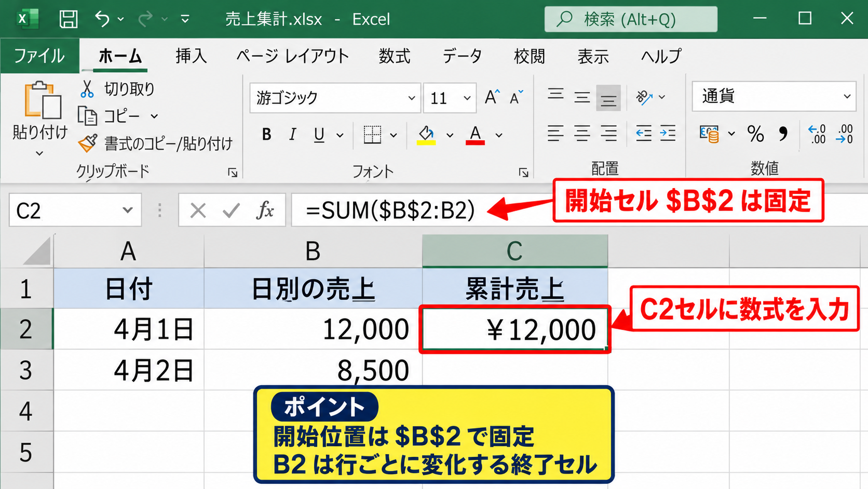Confirm the formula with the check mark
The height and width of the screenshot is (489, 868).
(x=230, y=210)
